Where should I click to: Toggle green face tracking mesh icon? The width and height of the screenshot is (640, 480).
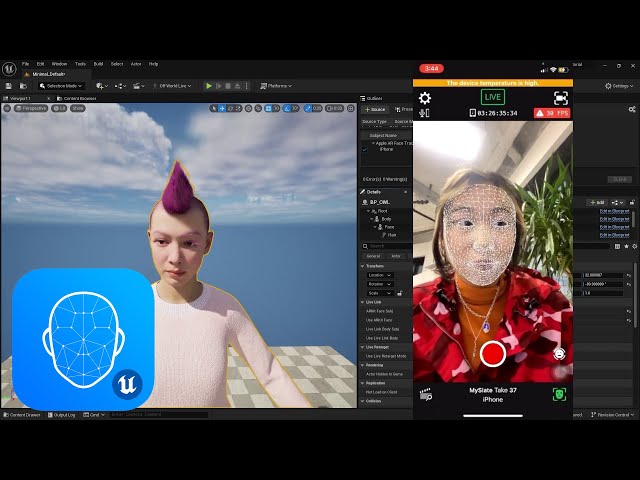click(x=559, y=394)
